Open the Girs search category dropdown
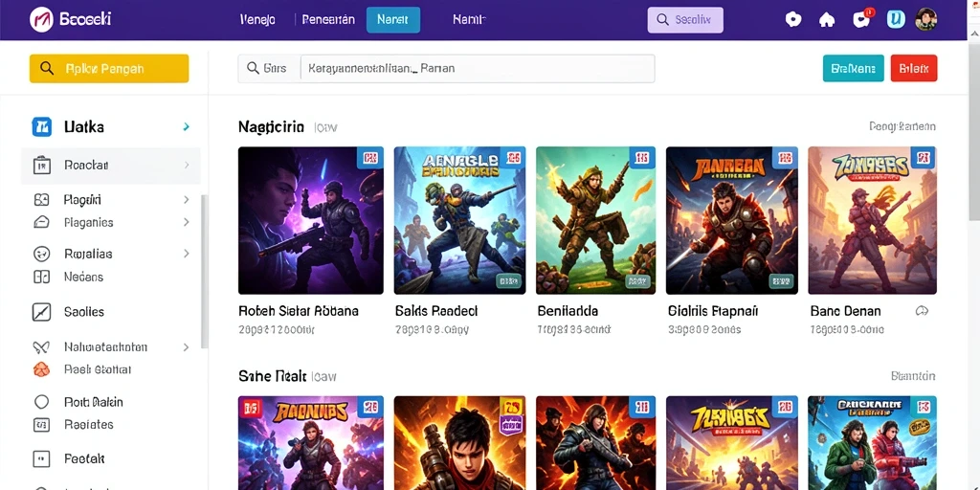 269,69
